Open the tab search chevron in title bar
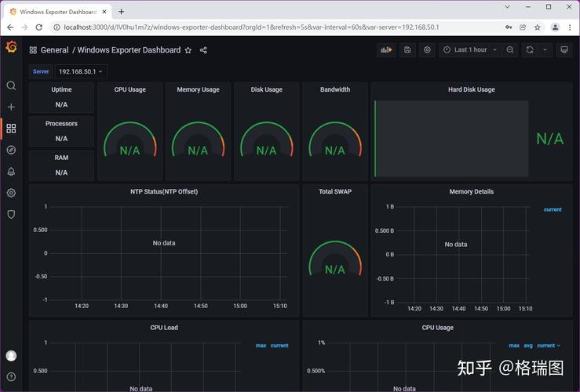This screenshot has height=392, width=580. [x=508, y=6]
